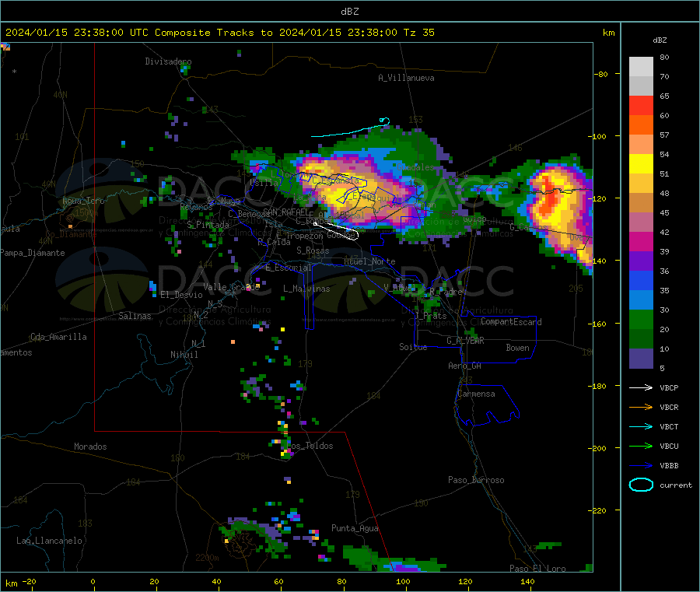Click the 'VBCR' legend label
Image resolution: width=700 pixels, height=592 pixels.
click(x=669, y=407)
